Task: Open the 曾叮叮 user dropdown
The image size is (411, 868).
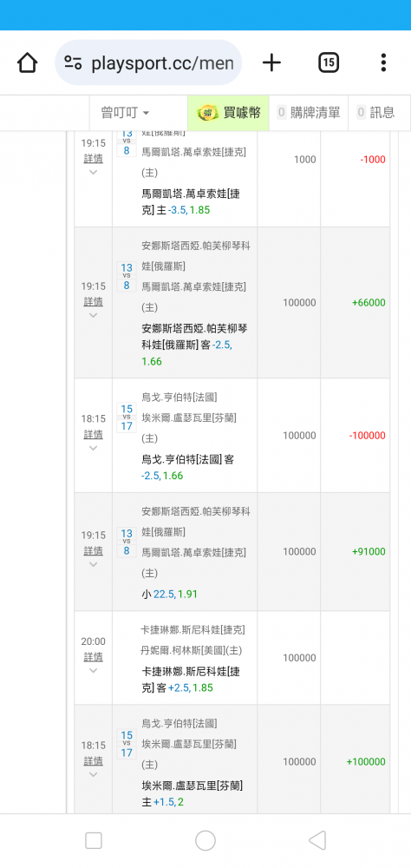Action: click(125, 113)
